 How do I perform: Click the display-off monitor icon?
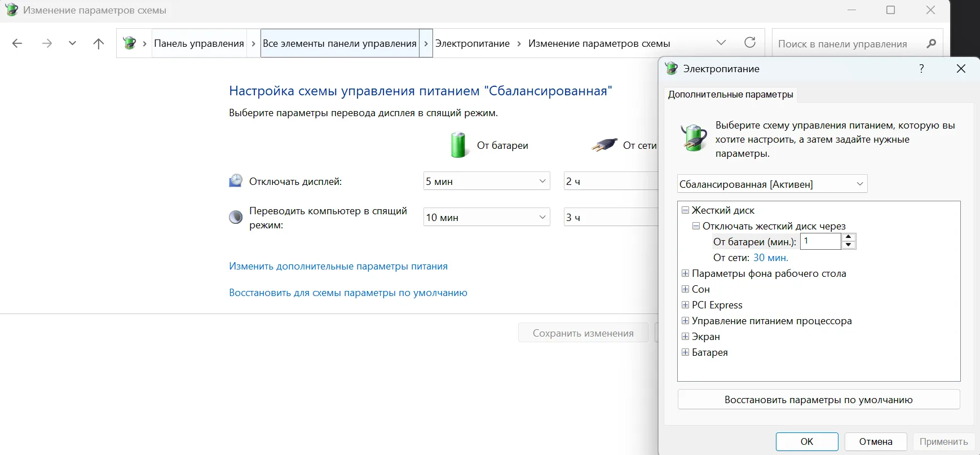236,181
